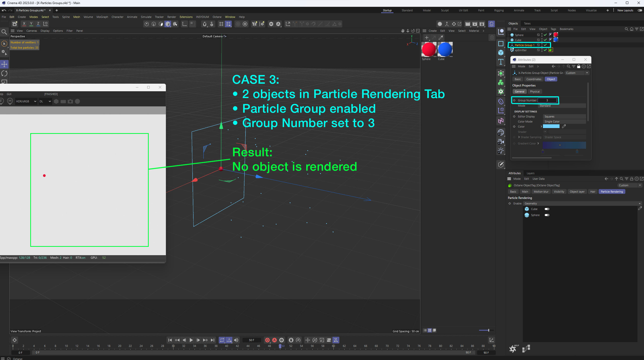Image resolution: width=644 pixels, height=360 pixels.
Task: Toggle the X axis lock icon
Action: [24, 24]
